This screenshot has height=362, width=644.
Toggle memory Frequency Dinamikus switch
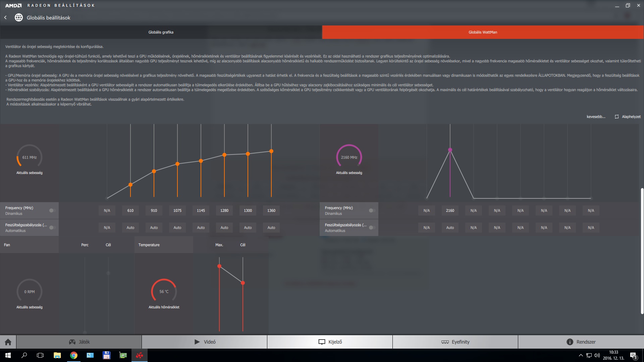pos(372,210)
